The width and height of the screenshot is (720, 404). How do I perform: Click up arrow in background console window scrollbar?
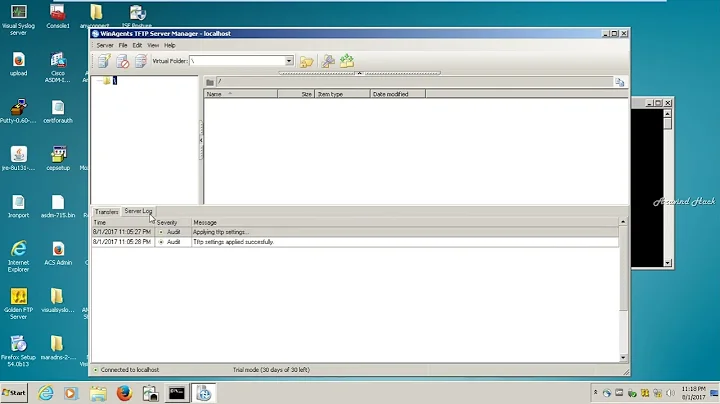(668, 113)
